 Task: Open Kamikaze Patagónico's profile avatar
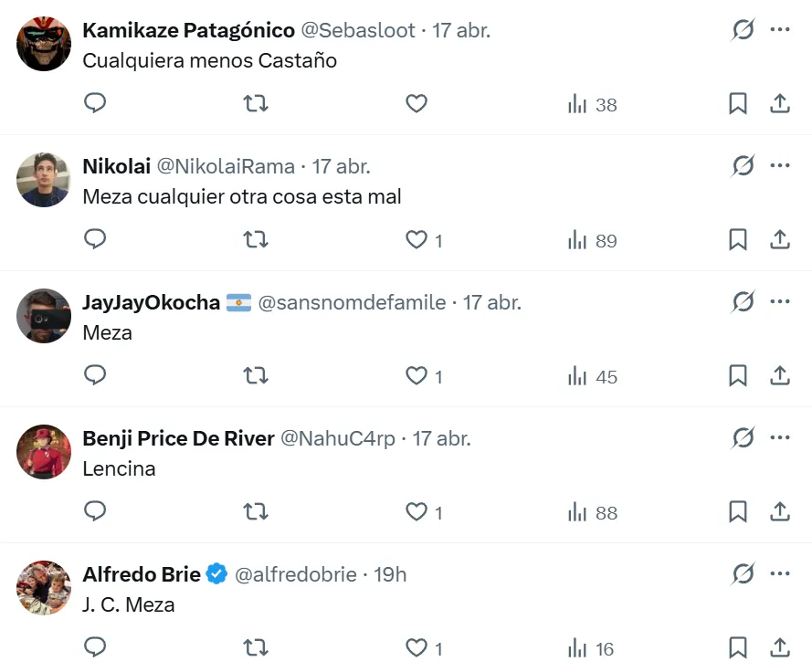coord(44,43)
